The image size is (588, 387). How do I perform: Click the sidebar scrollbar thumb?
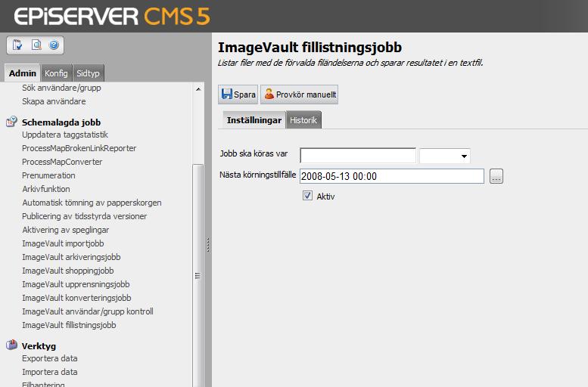click(198, 275)
